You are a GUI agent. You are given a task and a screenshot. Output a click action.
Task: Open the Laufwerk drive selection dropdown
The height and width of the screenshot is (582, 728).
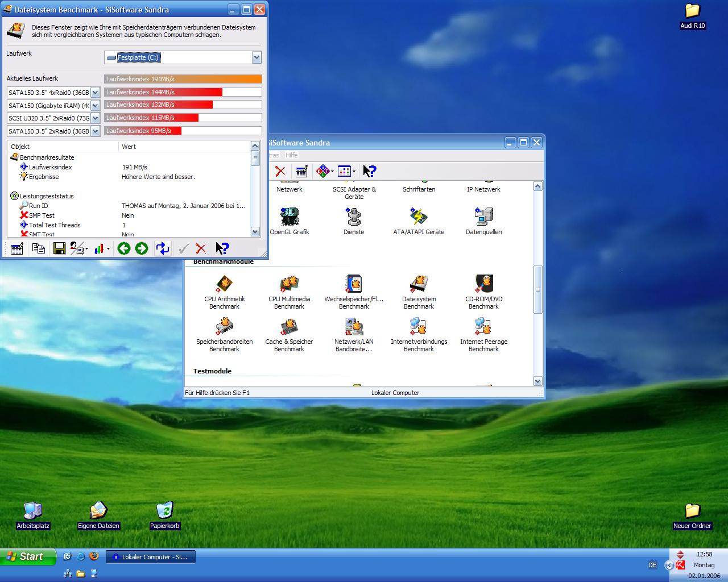pos(257,57)
